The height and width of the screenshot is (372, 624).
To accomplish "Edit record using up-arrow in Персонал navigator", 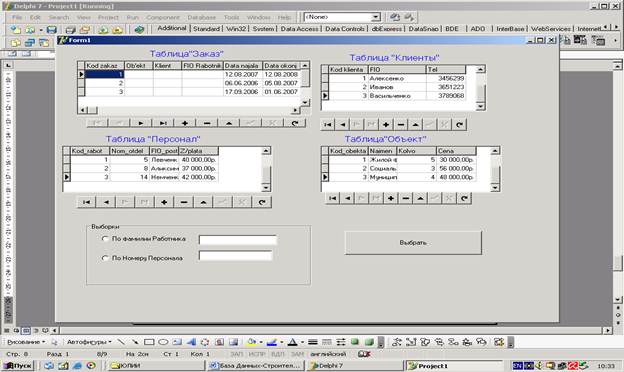I will pyautogui.click(x=203, y=202).
